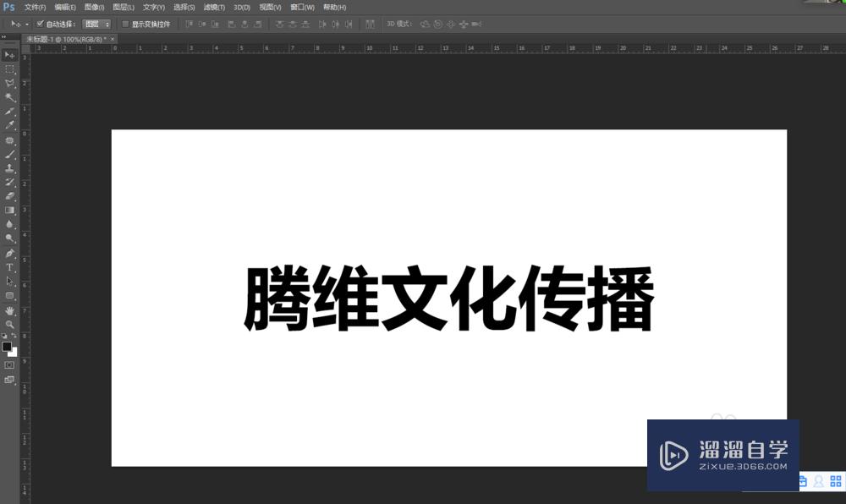Select the Move tool in toolbox
Viewport: 846px width, 504px height.
9,55
